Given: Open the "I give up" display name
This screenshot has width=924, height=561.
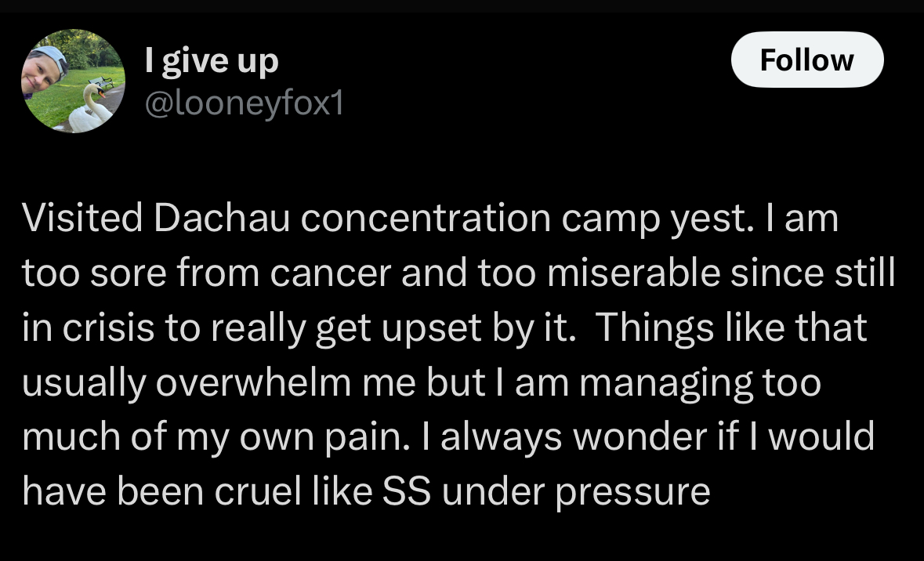Looking at the screenshot, I should [x=212, y=61].
